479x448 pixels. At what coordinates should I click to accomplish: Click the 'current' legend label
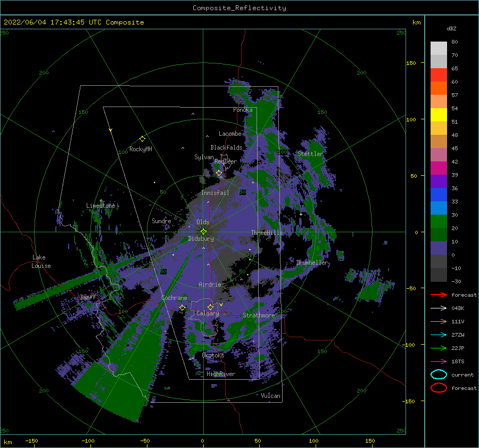463,374
